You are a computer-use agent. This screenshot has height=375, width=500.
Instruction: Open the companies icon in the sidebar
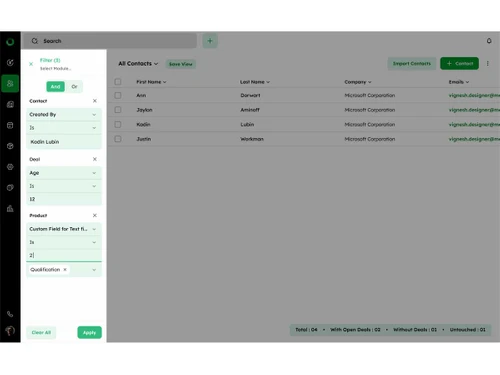click(x=10, y=104)
